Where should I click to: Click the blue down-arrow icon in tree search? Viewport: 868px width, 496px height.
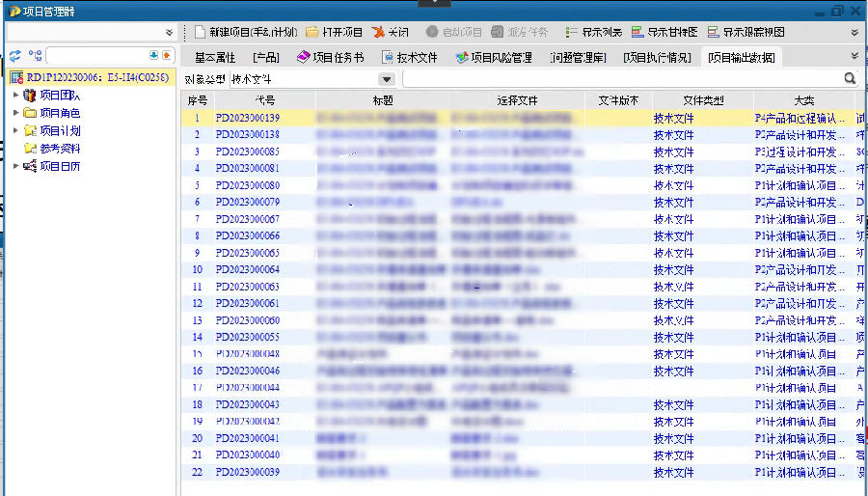click(154, 55)
